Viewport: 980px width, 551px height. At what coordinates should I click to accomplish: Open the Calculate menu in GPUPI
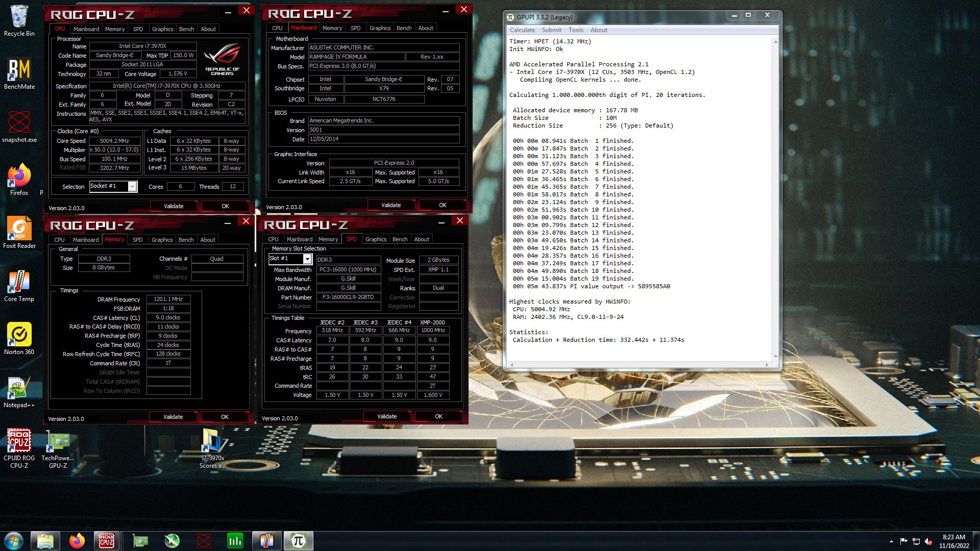pos(522,30)
